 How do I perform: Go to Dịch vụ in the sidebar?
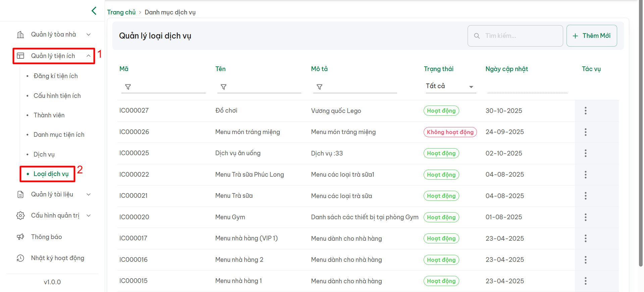(44, 155)
